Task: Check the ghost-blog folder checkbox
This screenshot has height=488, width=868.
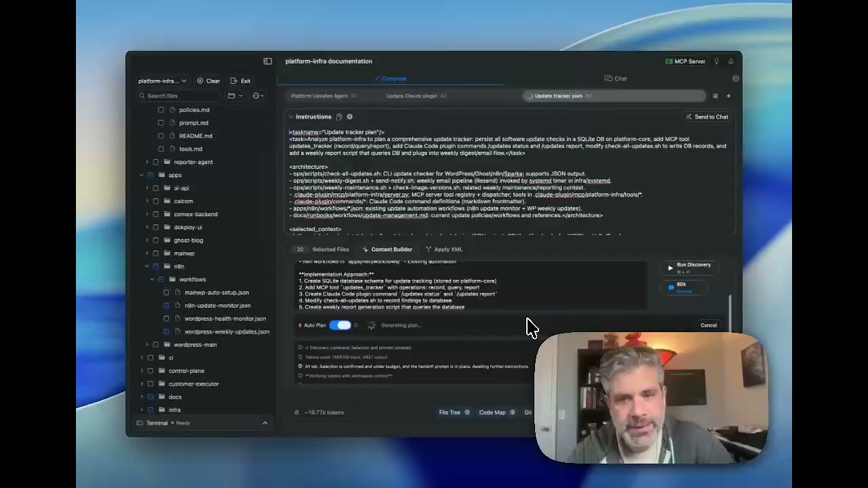Action: coord(156,240)
